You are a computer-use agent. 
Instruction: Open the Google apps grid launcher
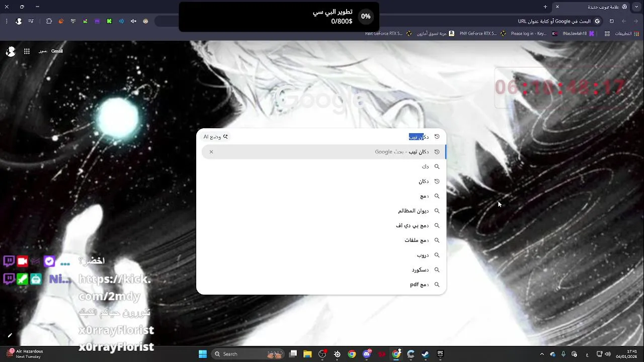coord(27,51)
